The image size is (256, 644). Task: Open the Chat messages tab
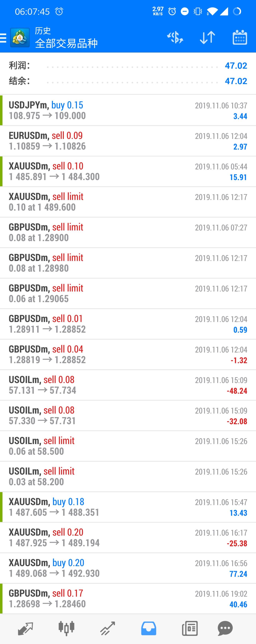pos(225,628)
